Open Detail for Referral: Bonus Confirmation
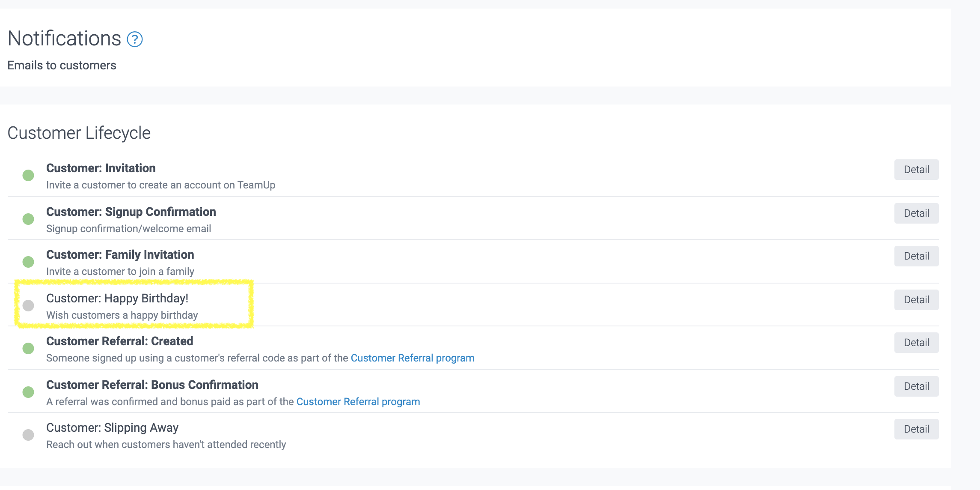Screen dimensions: 980x490 pos(916,386)
